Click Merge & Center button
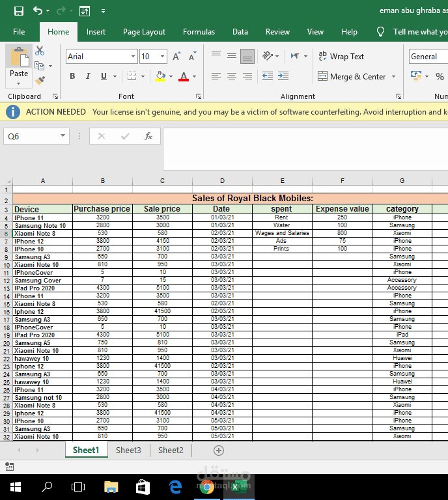 (x=352, y=77)
